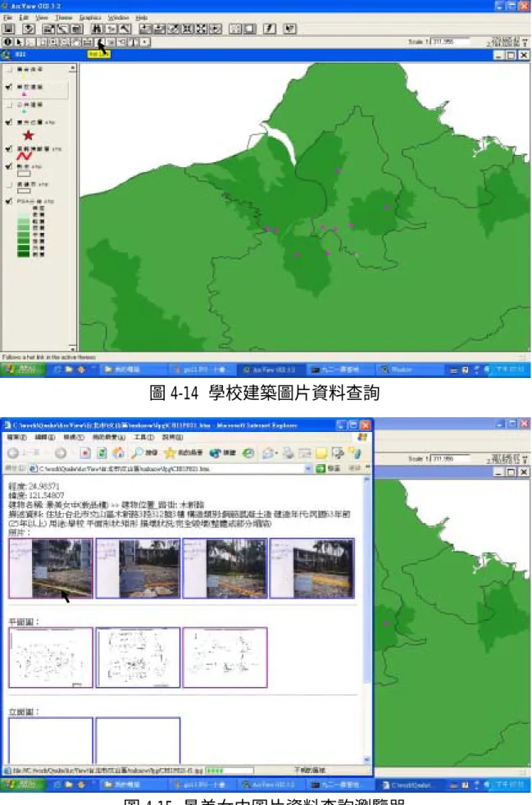Viewport: 532px width, 805px height.
Task: Select the Hot Link lightning tool
Action: (x=100, y=42)
